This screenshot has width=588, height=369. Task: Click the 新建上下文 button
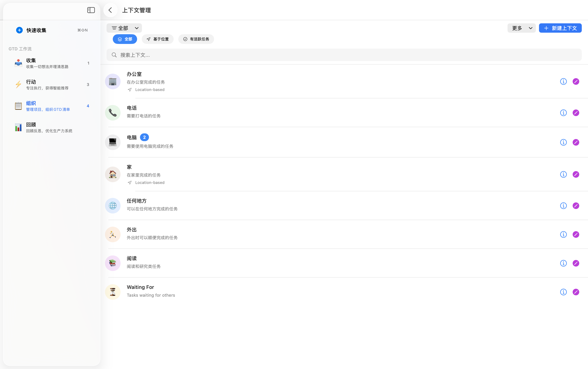(x=560, y=28)
